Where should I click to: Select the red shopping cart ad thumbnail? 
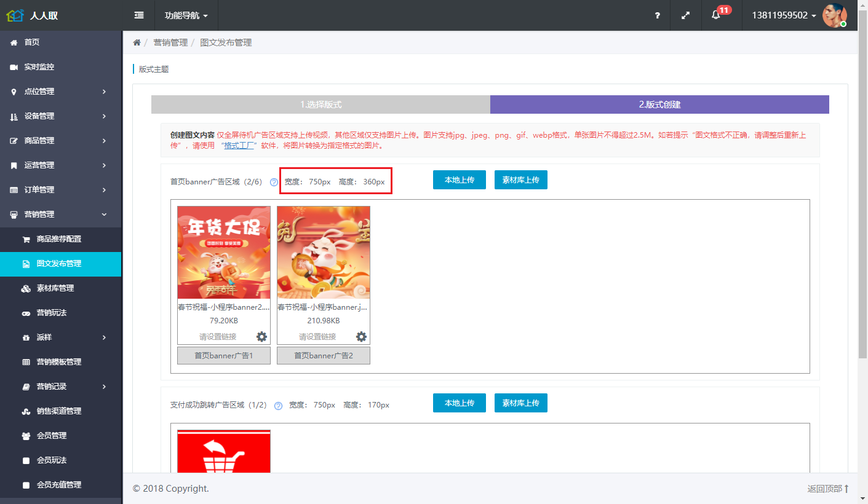(224, 451)
